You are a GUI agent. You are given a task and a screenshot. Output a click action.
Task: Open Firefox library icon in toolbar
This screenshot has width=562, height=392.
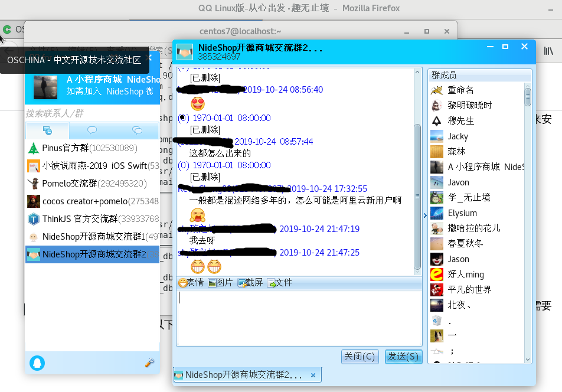point(548,51)
